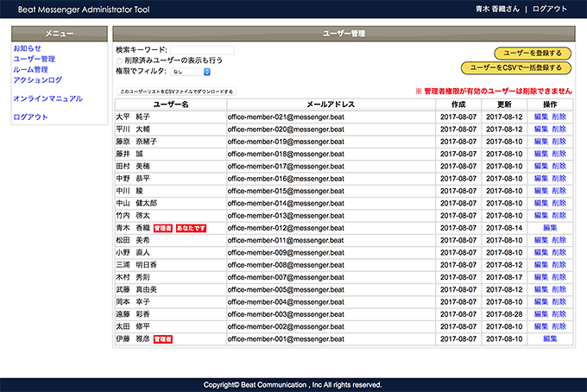
Task: Edit administrator 青木 香織
Action: [x=550, y=228]
